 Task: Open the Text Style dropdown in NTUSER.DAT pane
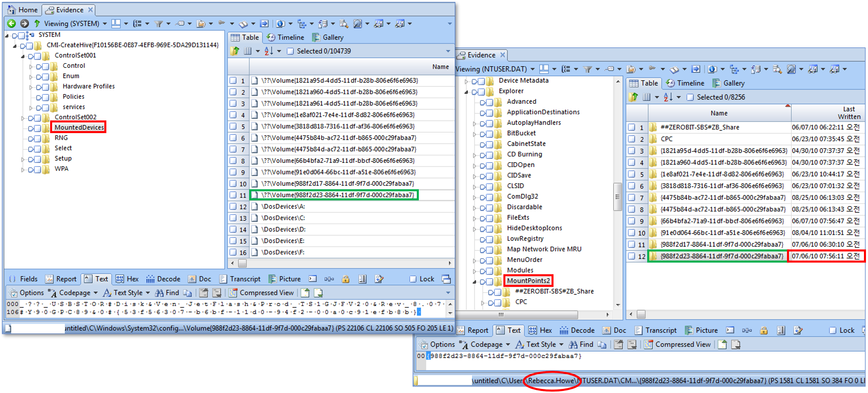561,344
